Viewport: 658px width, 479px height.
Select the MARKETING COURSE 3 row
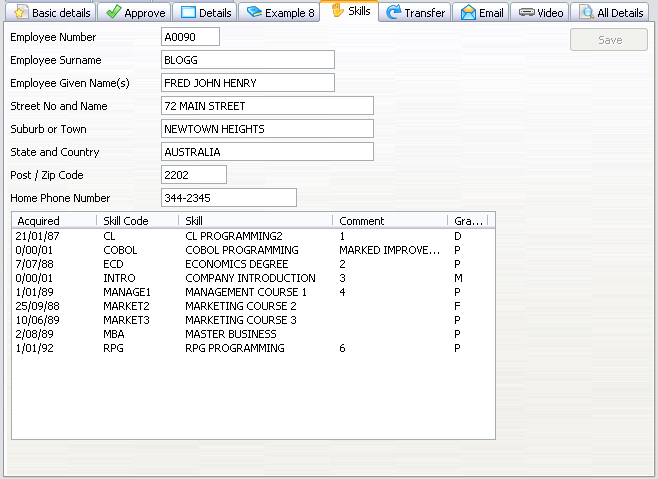coord(253,320)
